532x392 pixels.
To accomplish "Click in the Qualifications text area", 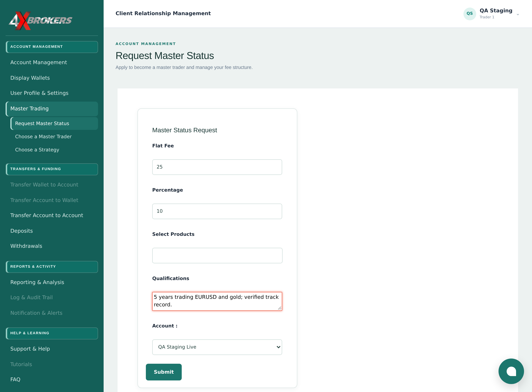I will [x=217, y=301].
